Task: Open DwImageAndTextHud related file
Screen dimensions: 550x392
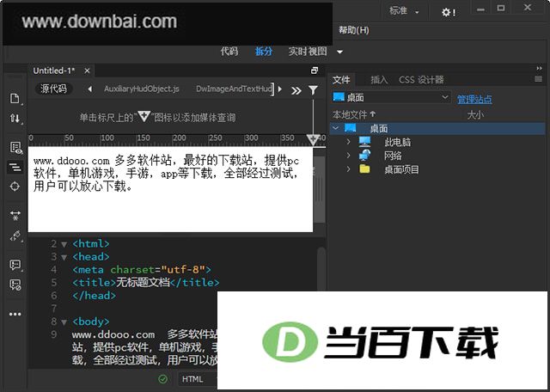Action: pos(235,89)
